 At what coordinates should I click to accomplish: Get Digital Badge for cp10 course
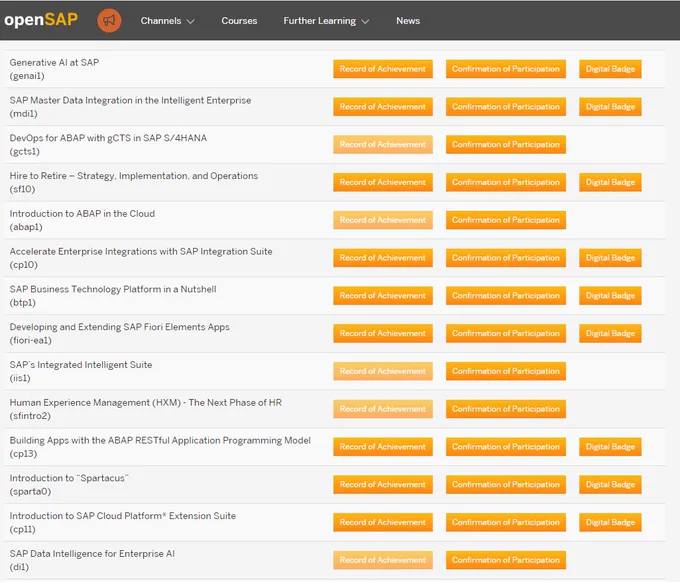(610, 258)
